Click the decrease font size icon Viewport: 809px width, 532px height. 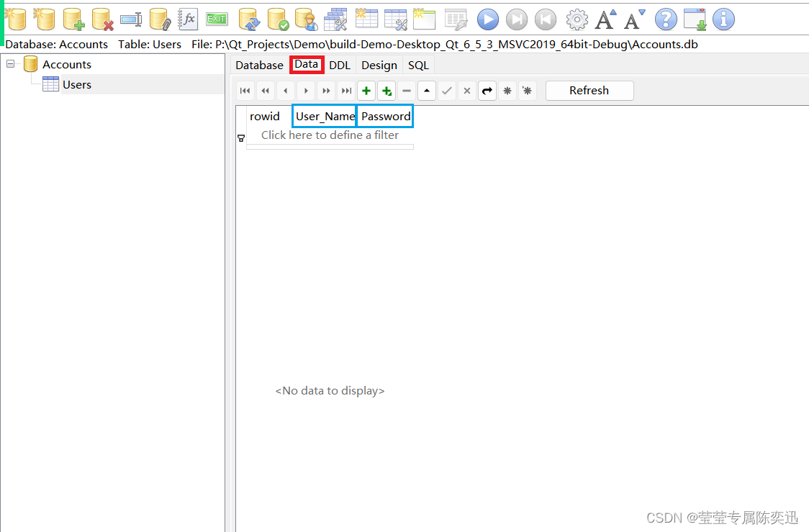[x=635, y=19]
